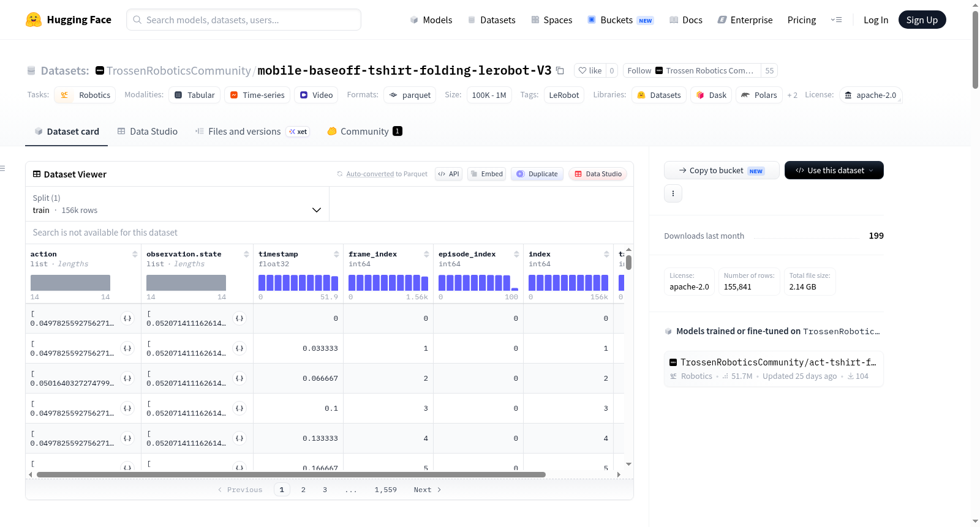Click the table horizontal scrollbar
980x527 pixels.
(x=291, y=474)
